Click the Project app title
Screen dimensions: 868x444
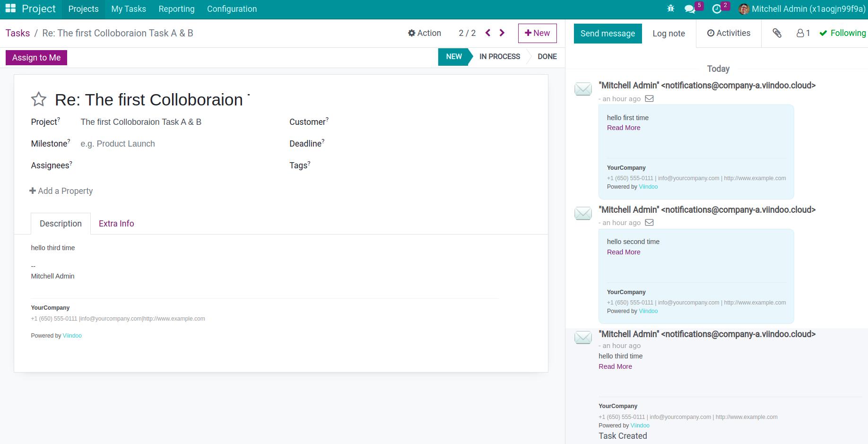tap(39, 9)
